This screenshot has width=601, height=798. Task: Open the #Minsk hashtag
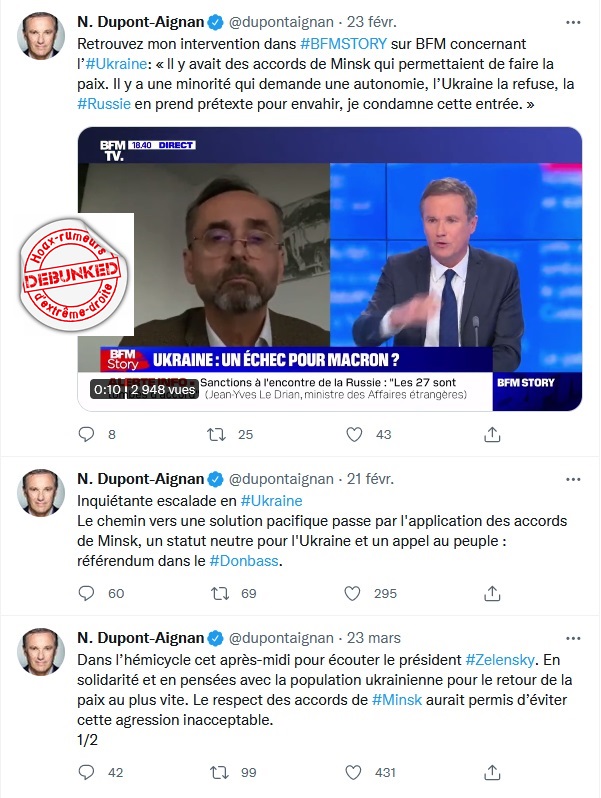click(x=397, y=700)
